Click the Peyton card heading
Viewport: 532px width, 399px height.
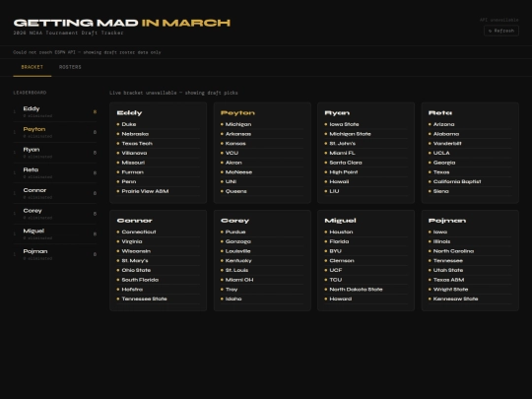click(x=237, y=113)
